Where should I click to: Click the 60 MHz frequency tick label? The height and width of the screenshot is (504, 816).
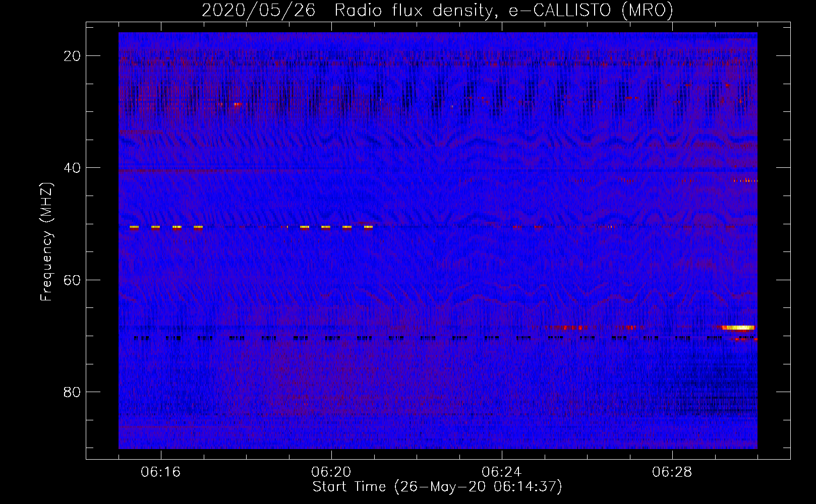point(72,280)
